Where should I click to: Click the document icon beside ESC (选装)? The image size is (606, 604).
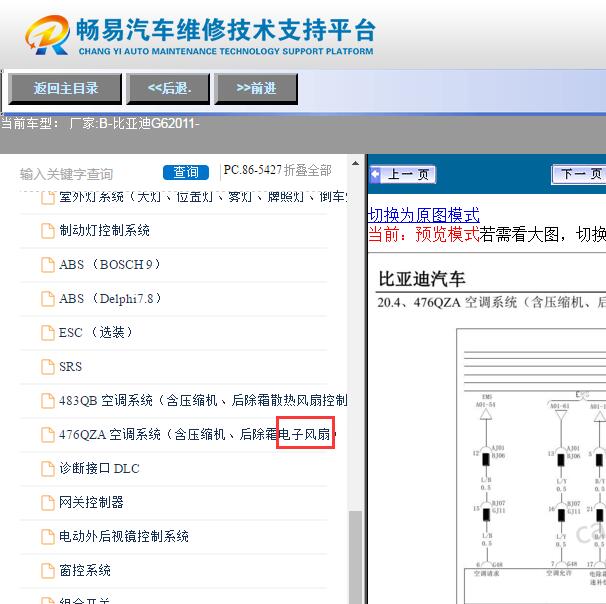point(48,333)
